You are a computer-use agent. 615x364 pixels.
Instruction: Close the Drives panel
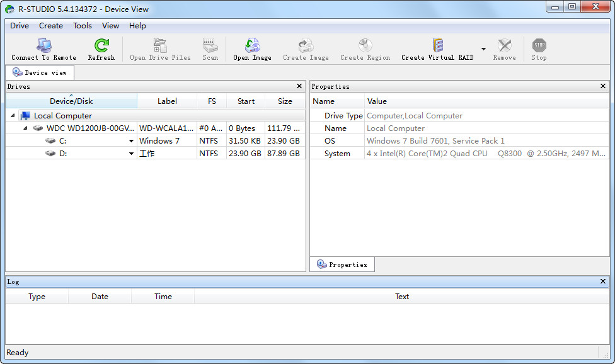coord(299,86)
